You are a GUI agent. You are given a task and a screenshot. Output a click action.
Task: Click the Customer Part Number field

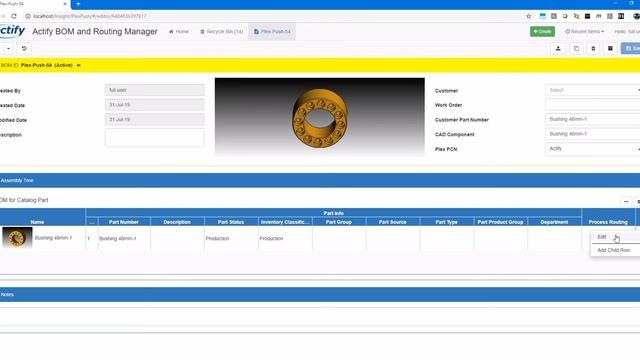(x=593, y=120)
